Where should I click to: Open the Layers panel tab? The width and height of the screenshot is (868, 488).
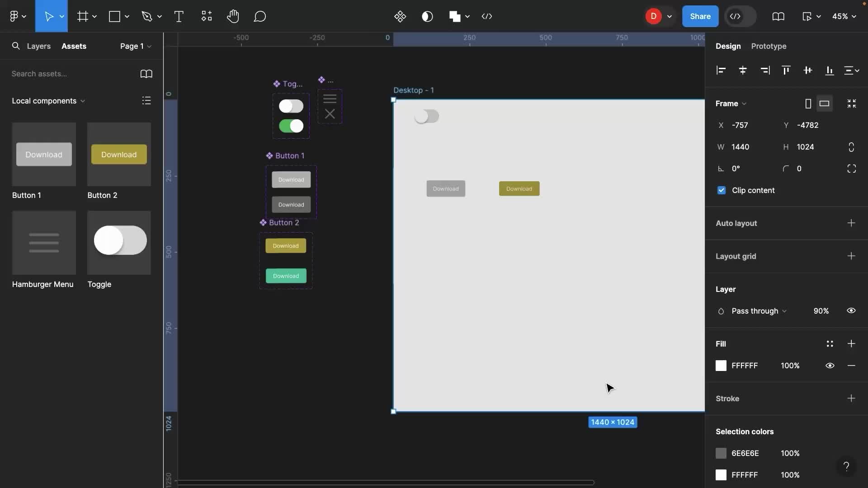coord(38,46)
